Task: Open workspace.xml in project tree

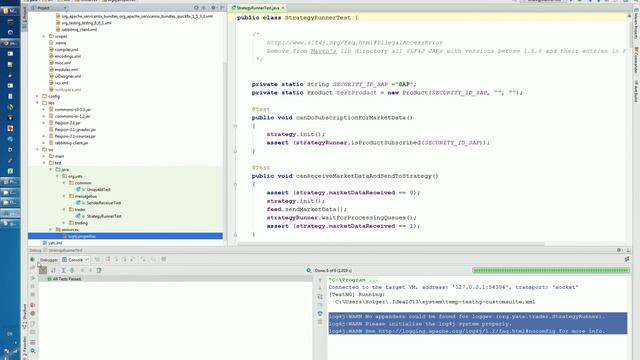Action: coord(68,89)
